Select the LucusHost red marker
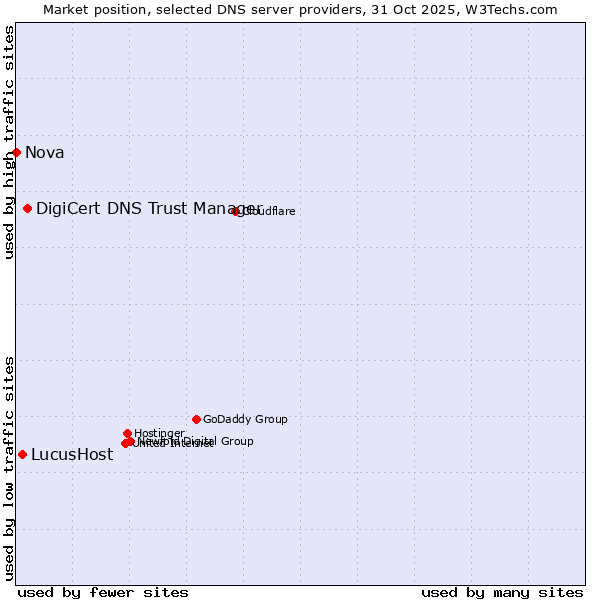This screenshot has width=600, height=600. point(22,455)
